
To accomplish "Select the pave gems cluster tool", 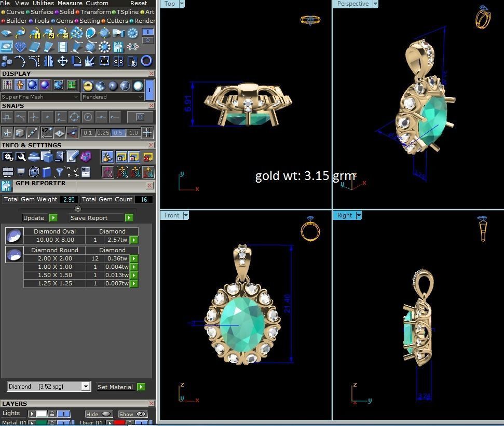I will [x=76, y=33].
